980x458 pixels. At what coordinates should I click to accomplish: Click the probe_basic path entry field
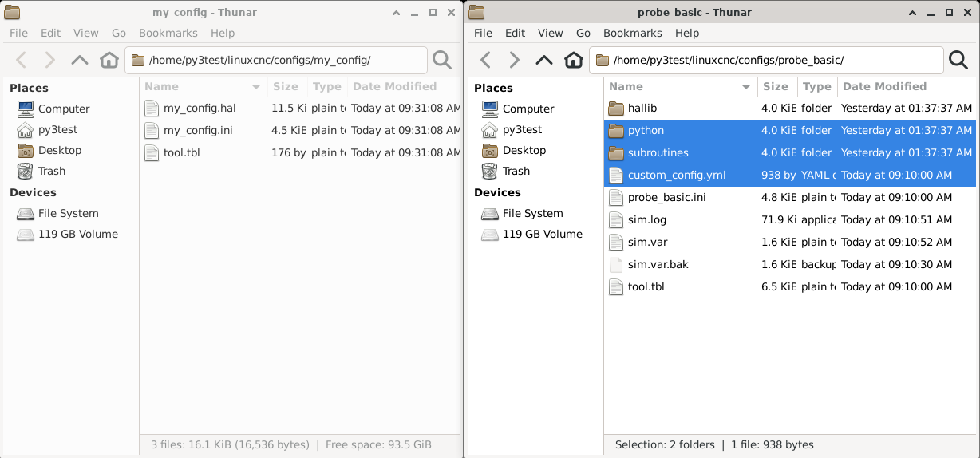pyautogui.click(x=766, y=60)
